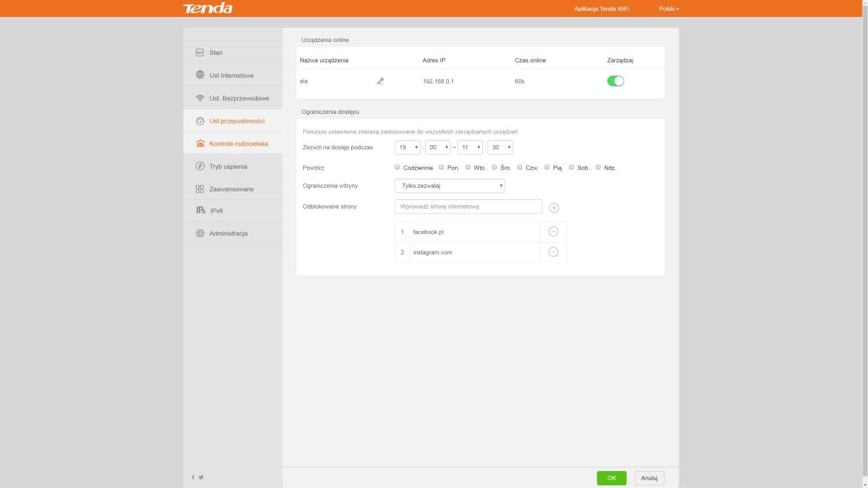Check the Wto. checkbox
This screenshot has height=488, width=868.
468,167
